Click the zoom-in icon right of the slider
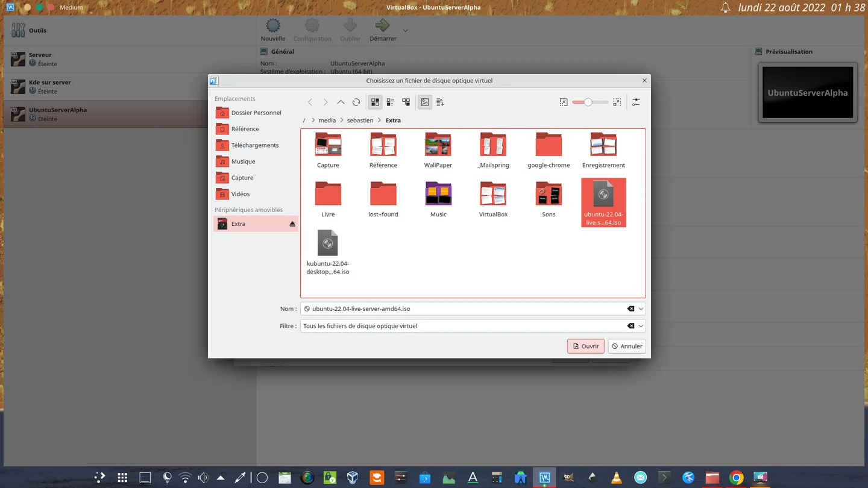This screenshot has height=488, width=868. (x=617, y=102)
